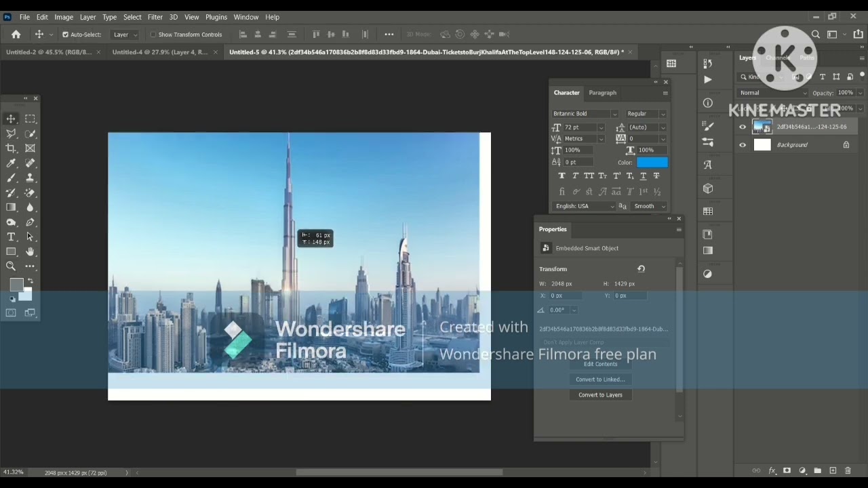Select the Quick Selection tool
Image resolution: width=868 pixels, height=488 pixels.
click(x=30, y=134)
